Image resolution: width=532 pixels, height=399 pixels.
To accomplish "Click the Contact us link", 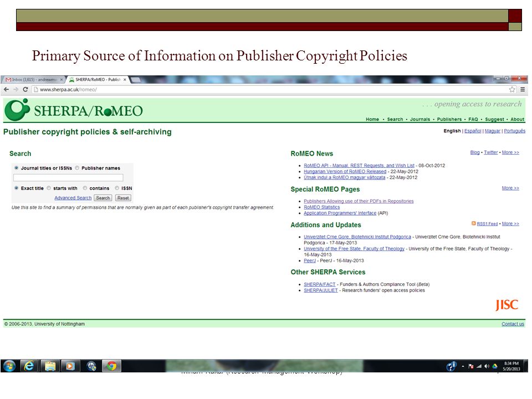I will click(513, 324).
